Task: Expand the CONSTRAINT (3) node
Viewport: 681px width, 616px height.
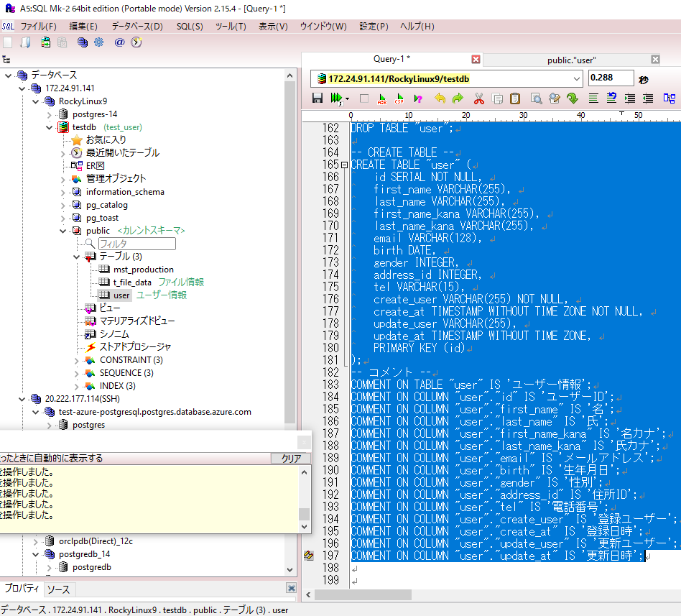Action: (77, 360)
